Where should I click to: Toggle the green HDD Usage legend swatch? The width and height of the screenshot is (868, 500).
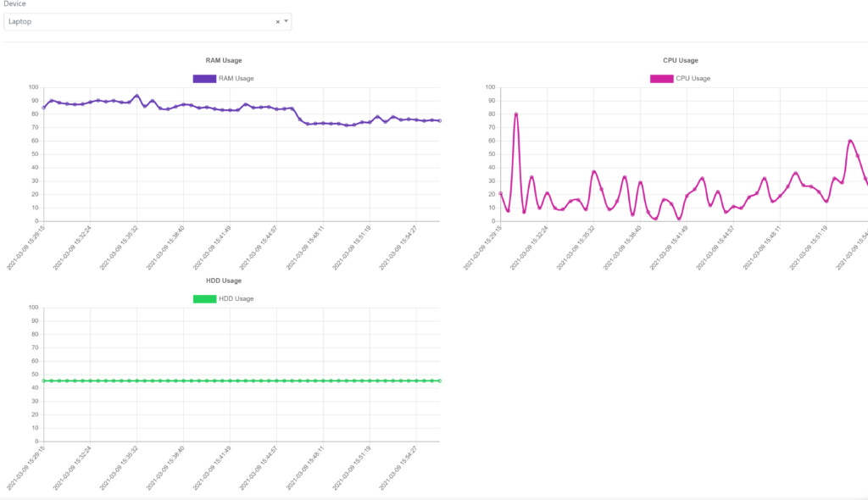click(204, 299)
